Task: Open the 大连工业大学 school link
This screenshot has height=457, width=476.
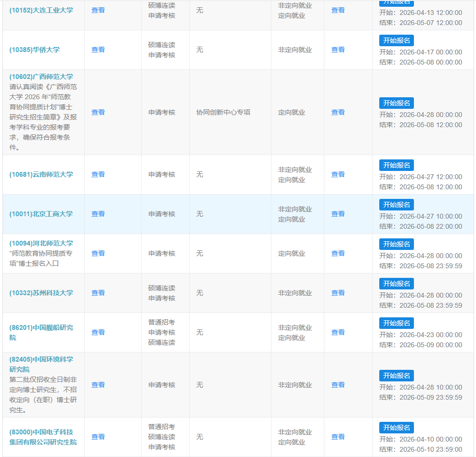Action: point(41,10)
